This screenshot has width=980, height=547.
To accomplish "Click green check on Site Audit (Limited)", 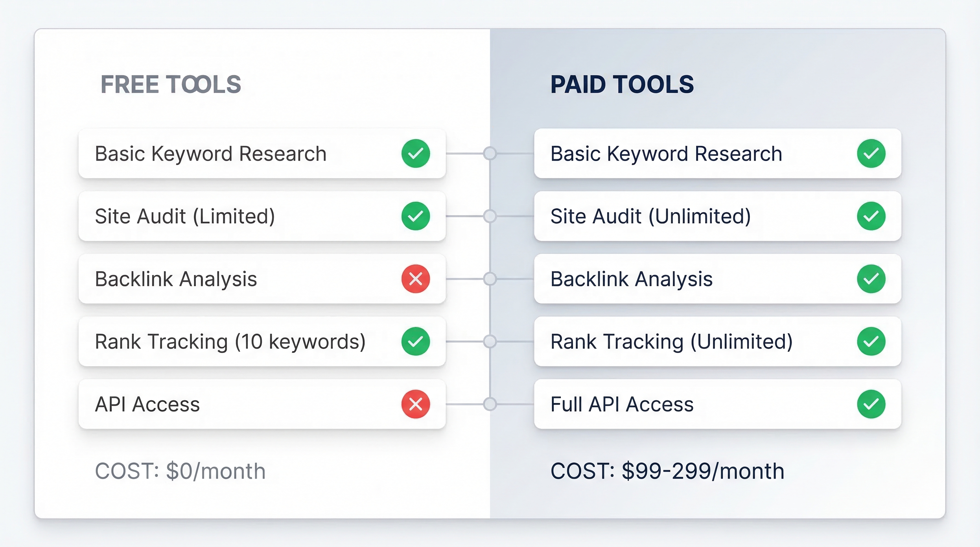I will 416,216.
